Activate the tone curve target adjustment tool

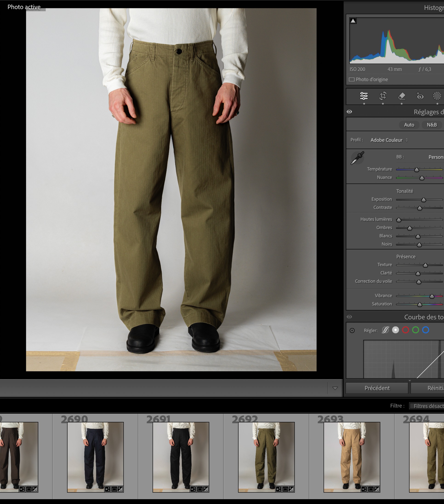coord(352,330)
